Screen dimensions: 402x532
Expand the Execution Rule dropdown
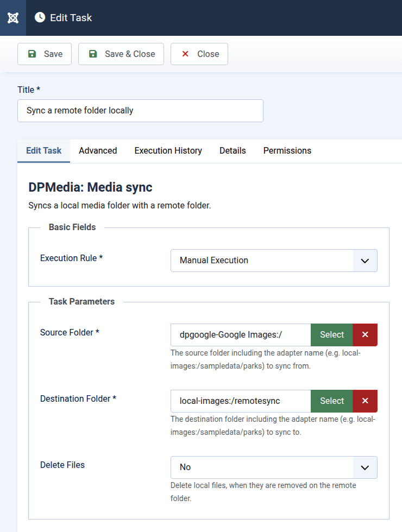[x=274, y=260]
